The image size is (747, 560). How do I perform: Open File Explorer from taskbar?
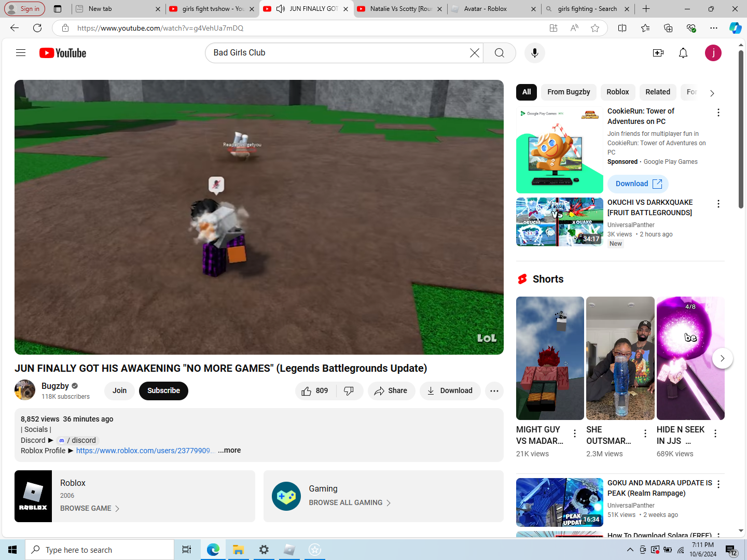(238, 550)
